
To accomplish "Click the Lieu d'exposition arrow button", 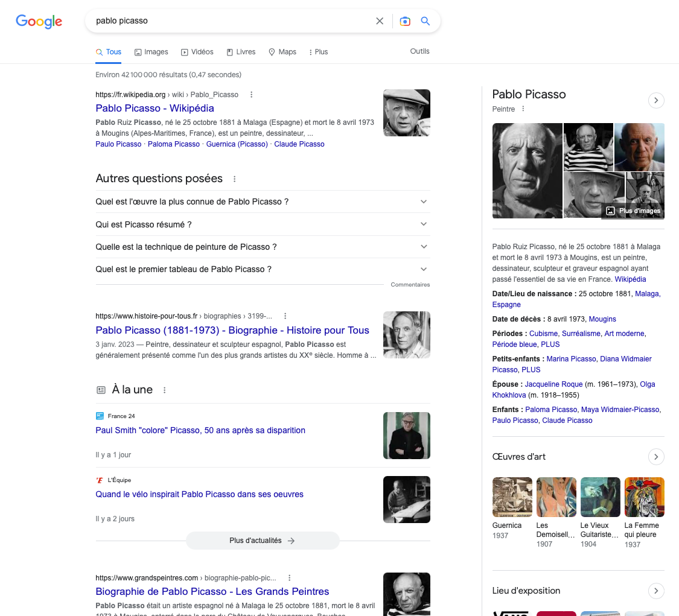I will (656, 591).
